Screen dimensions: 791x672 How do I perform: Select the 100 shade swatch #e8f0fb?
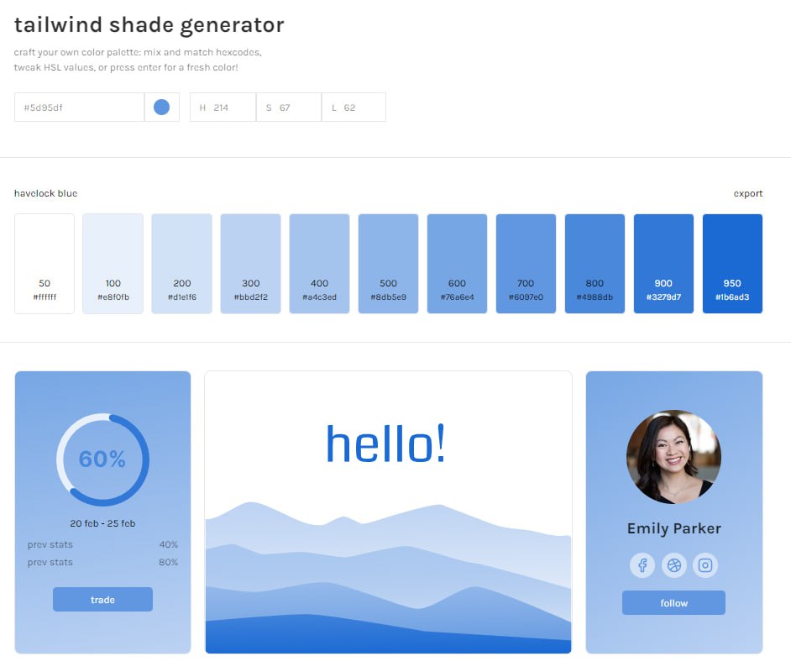[x=113, y=264]
